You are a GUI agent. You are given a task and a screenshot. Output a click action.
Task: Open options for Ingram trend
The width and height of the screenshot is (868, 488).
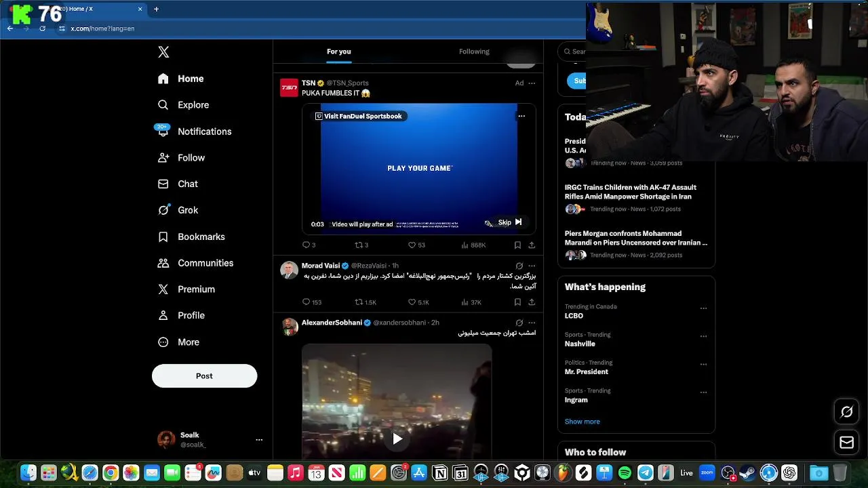703,392
